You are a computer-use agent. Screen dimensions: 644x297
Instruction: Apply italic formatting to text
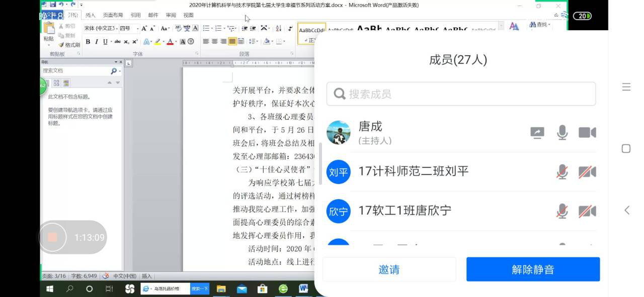pos(97,42)
